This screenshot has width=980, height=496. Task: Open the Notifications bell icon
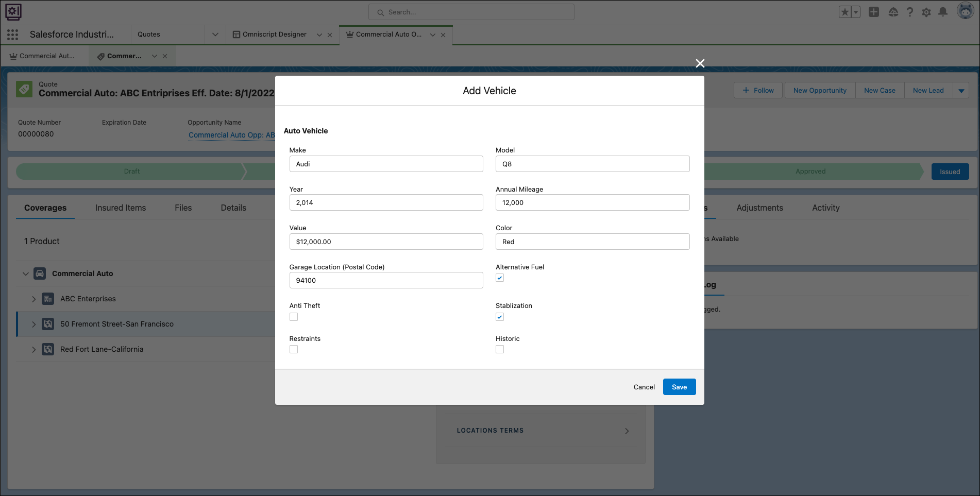943,12
